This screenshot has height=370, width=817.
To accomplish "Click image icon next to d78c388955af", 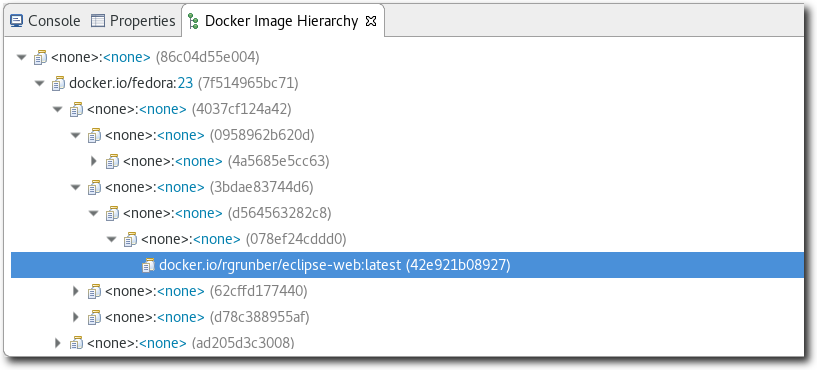I will [94, 317].
